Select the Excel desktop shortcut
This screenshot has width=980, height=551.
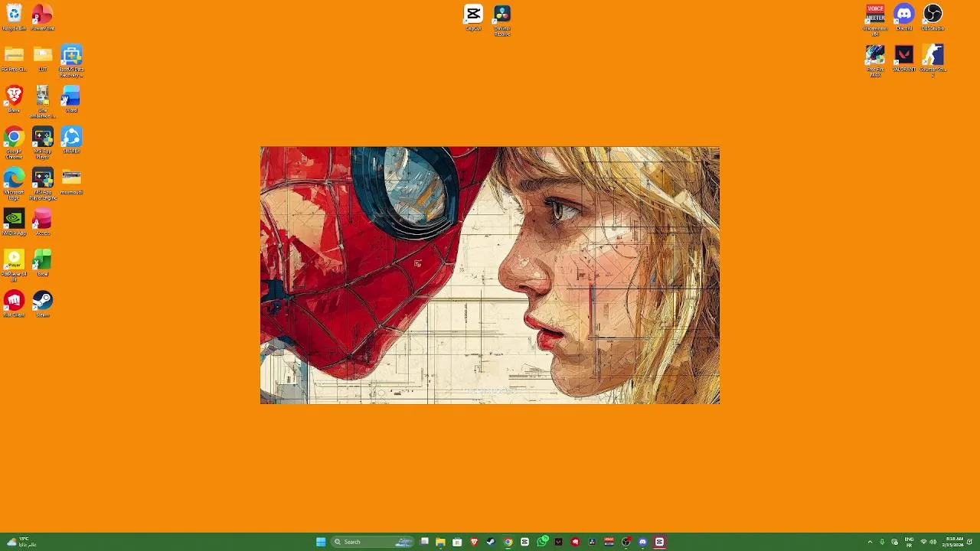click(43, 263)
